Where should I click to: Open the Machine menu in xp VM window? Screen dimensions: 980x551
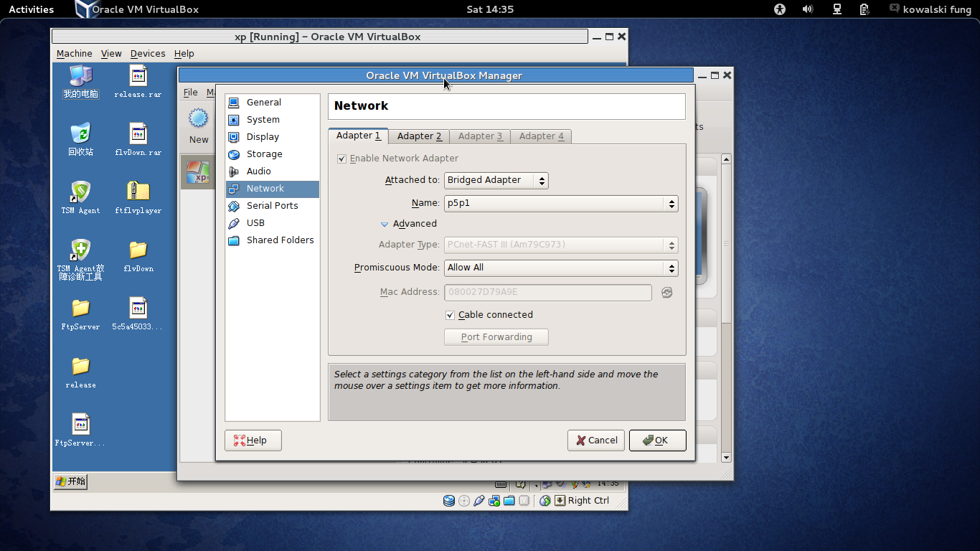[x=75, y=54]
